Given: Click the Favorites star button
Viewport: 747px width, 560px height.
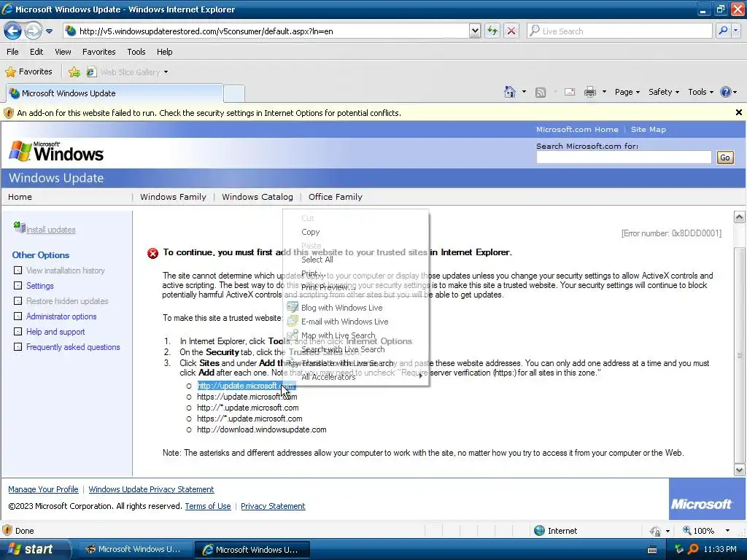Looking at the screenshot, I should tap(28, 72).
